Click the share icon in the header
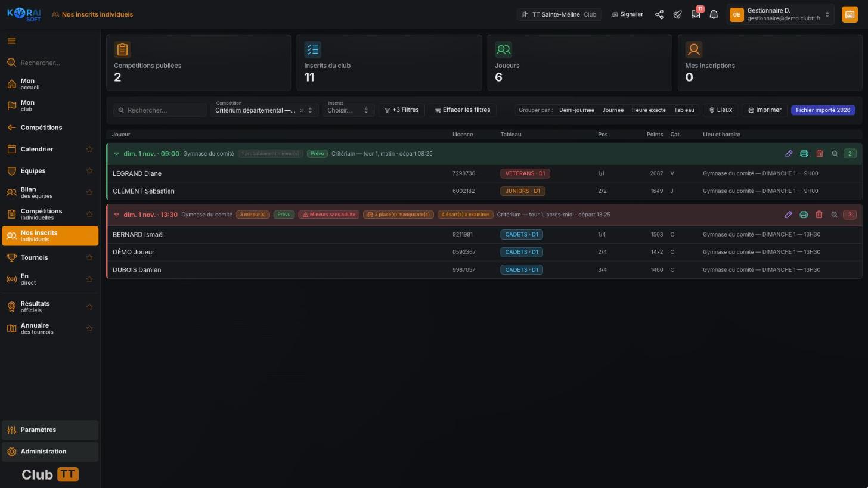 click(x=659, y=14)
